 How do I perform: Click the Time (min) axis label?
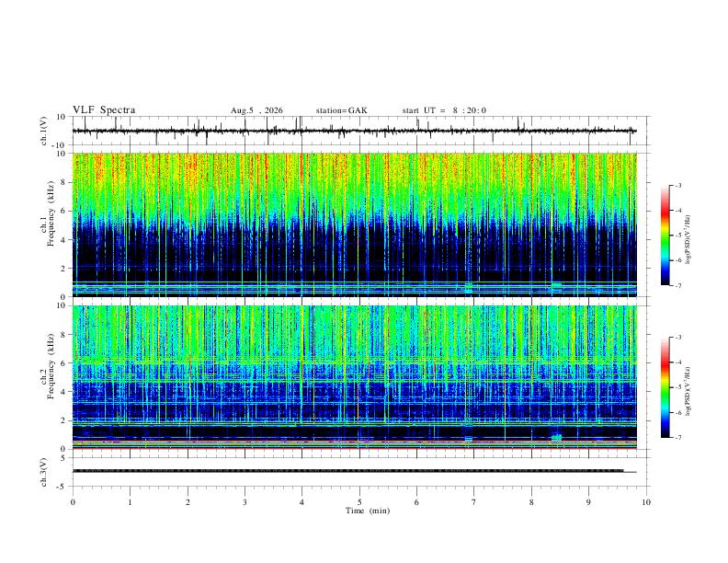coord(368,511)
